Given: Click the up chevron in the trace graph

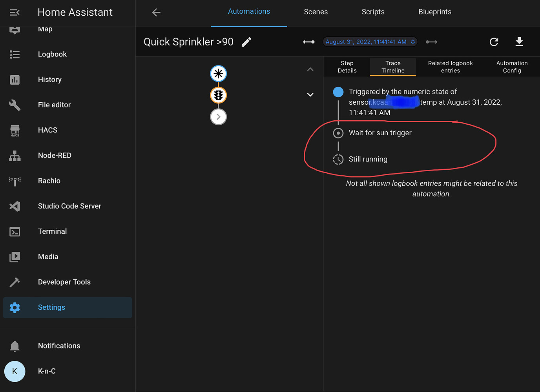Looking at the screenshot, I should click(310, 69).
